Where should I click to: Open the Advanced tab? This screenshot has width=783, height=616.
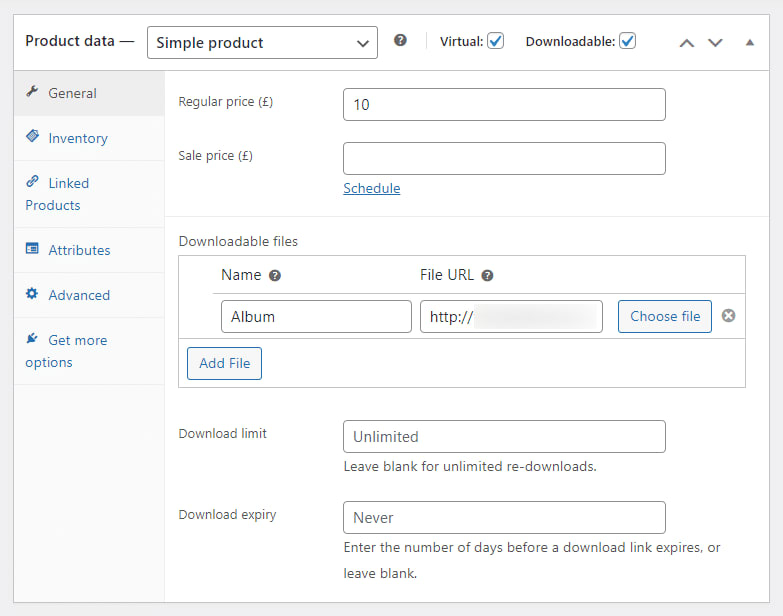click(89, 295)
